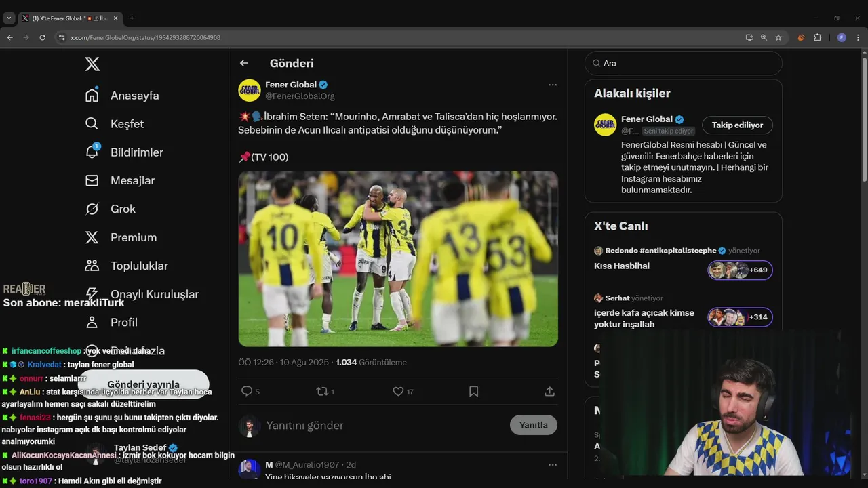The width and height of the screenshot is (868, 488).
Task: Click the Onaylı Kuruluşlar lightning icon
Action: [x=92, y=295]
